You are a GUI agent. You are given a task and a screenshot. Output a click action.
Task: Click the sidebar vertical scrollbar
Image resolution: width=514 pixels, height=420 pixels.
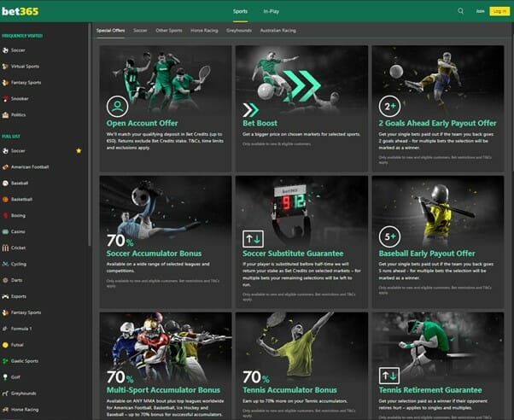coord(89,134)
